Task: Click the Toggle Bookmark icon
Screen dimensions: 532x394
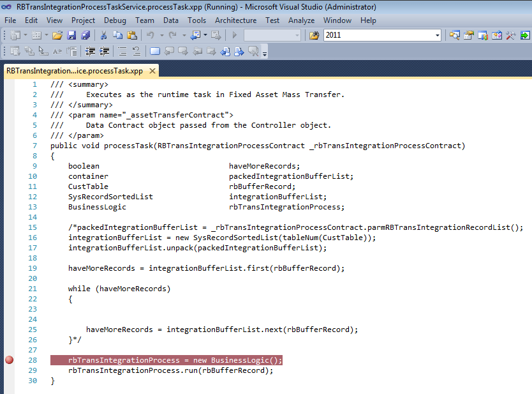Action: coord(155,51)
